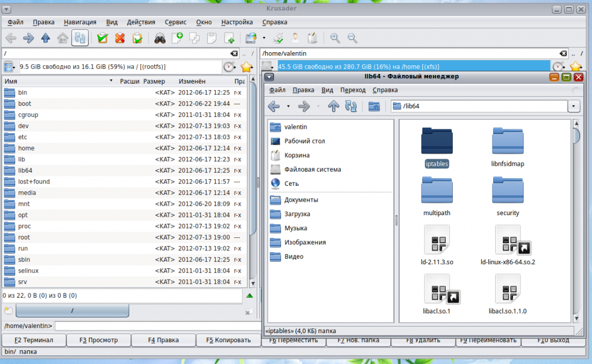
Task: Click the green checkmark select-all icon
Action: click(102, 38)
